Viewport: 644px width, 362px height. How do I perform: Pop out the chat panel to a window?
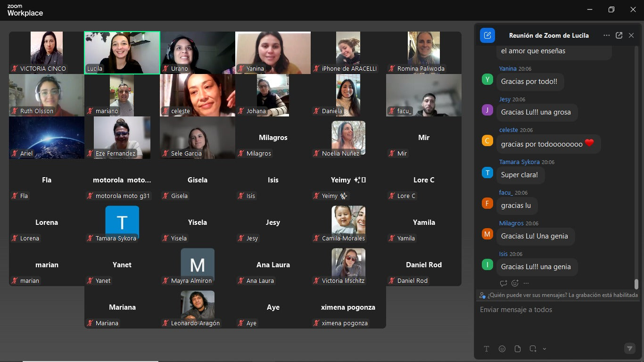619,35
